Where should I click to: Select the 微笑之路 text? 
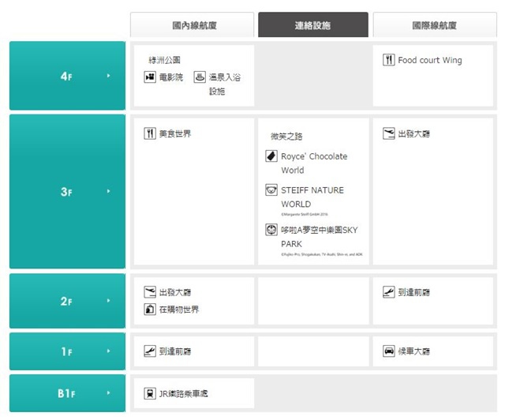tap(286, 137)
